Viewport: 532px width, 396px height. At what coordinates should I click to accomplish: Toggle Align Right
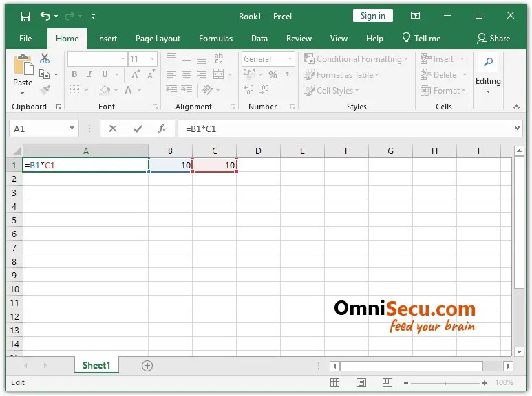pyautogui.click(x=202, y=74)
